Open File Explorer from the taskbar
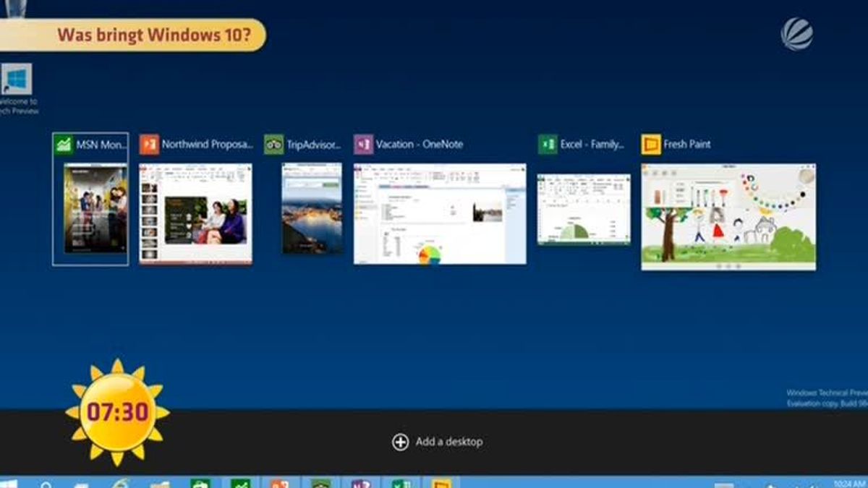Image resolution: width=868 pixels, height=488 pixels. pyautogui.click(x=160, y=484)
